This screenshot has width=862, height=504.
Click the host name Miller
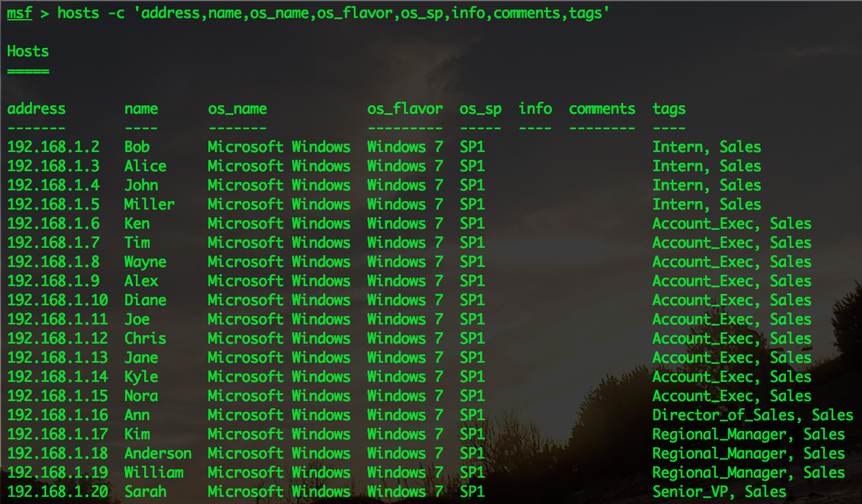click(x=150, y=205)
